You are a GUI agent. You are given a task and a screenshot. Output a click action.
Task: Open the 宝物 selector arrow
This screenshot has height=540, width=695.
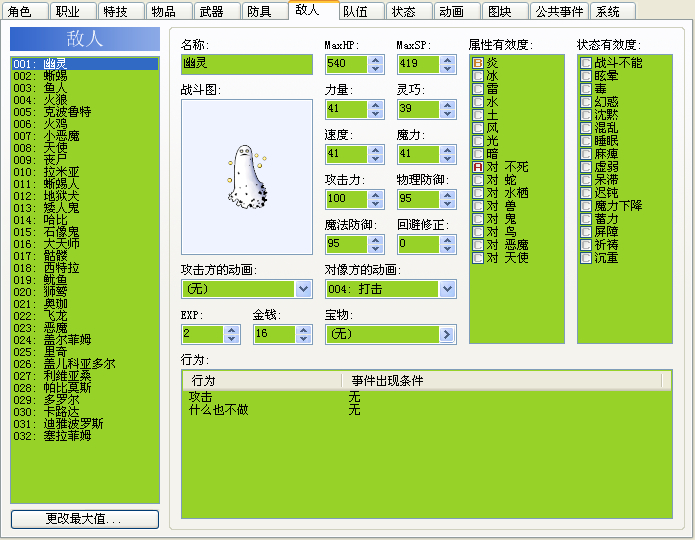click(x=447, y=334)
